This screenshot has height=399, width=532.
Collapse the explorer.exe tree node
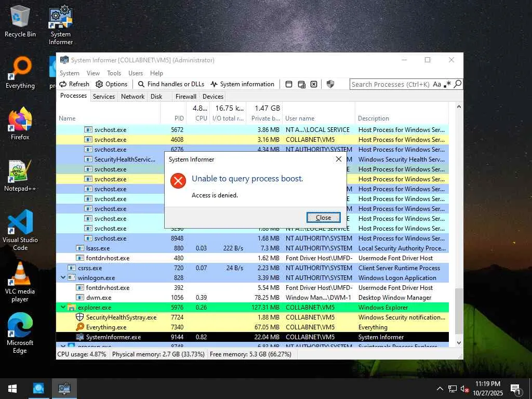click(x=63, y=307)
